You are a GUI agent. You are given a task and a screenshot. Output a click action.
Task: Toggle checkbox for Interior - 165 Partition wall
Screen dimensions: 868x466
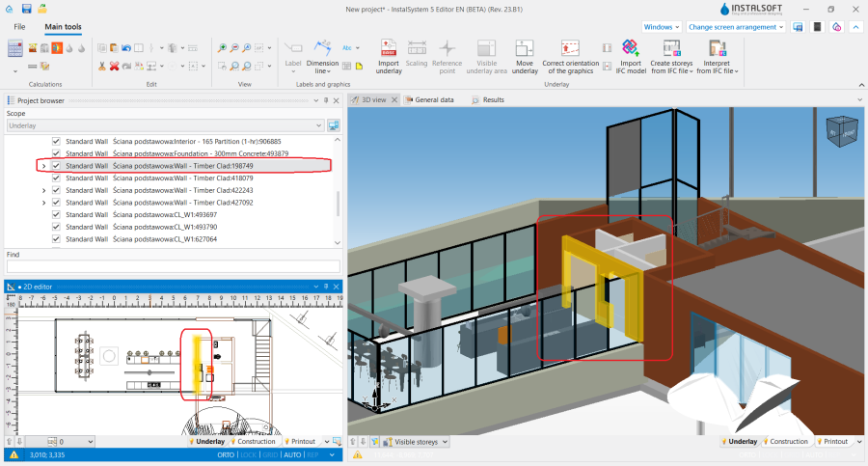[56, 141]
